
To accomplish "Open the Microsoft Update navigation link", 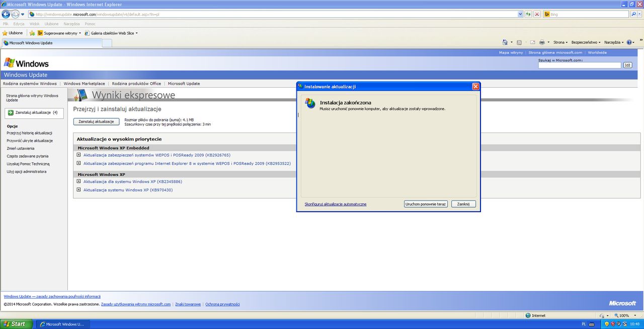I will pyautogui.click(x=184, y=84).
